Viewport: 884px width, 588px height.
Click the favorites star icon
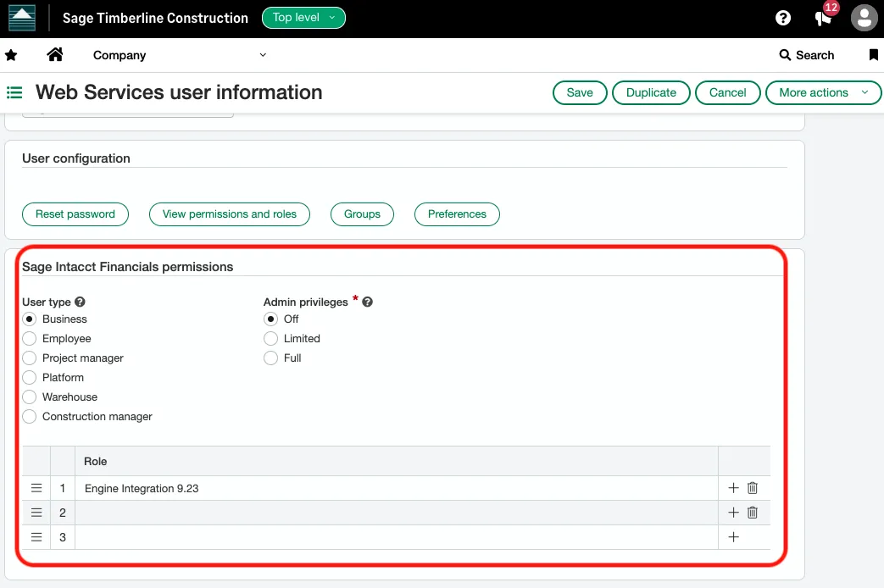[11, 55]
